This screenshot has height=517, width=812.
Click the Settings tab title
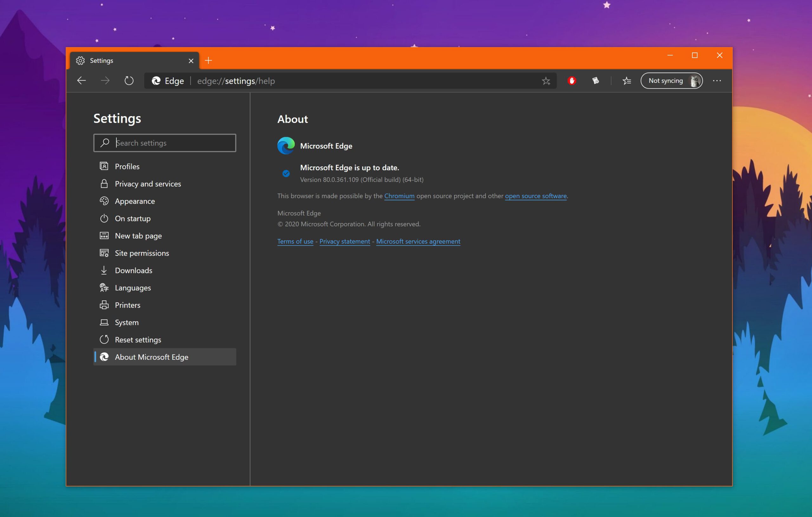(101, 61)
